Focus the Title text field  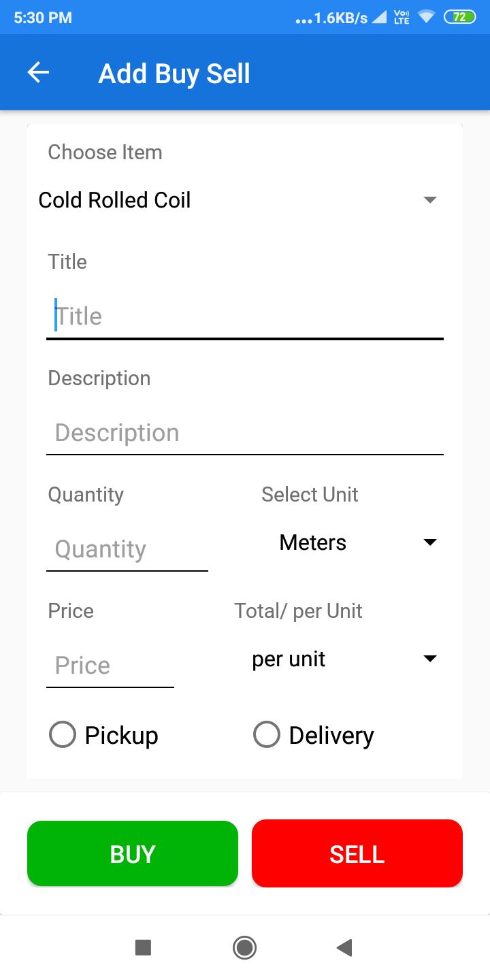[245, 316]
